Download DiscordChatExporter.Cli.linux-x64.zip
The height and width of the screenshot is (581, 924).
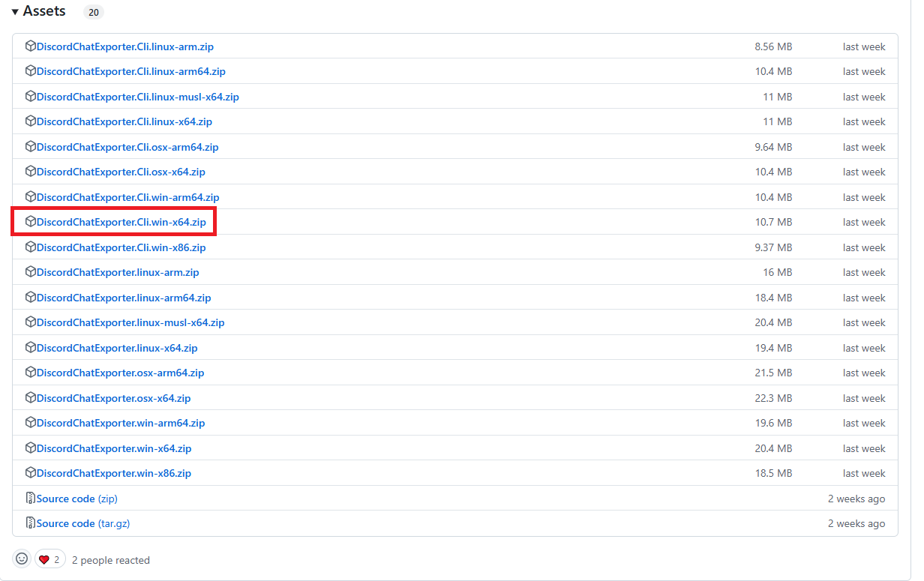(124, 121)
